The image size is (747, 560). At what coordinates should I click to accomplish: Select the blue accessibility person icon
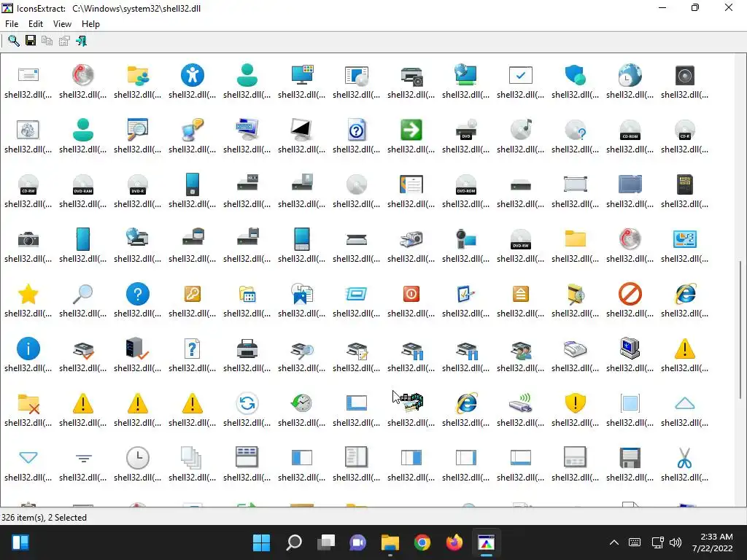193,75
